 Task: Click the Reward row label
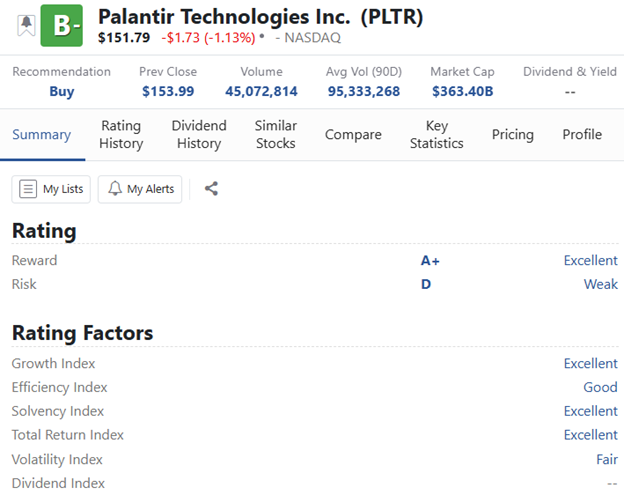pyautogui.click(x=35, y=261)
